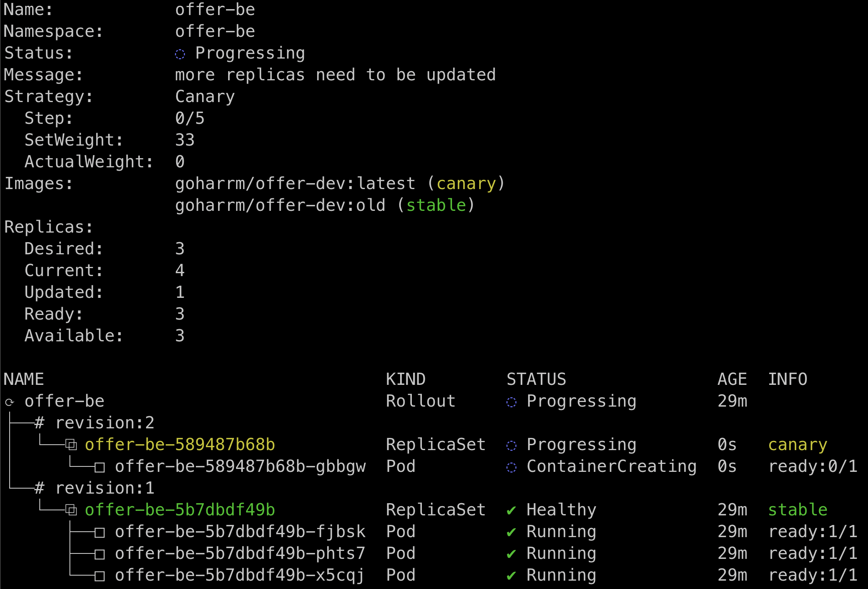Click the STATUS column header

(x=536, y=379)
